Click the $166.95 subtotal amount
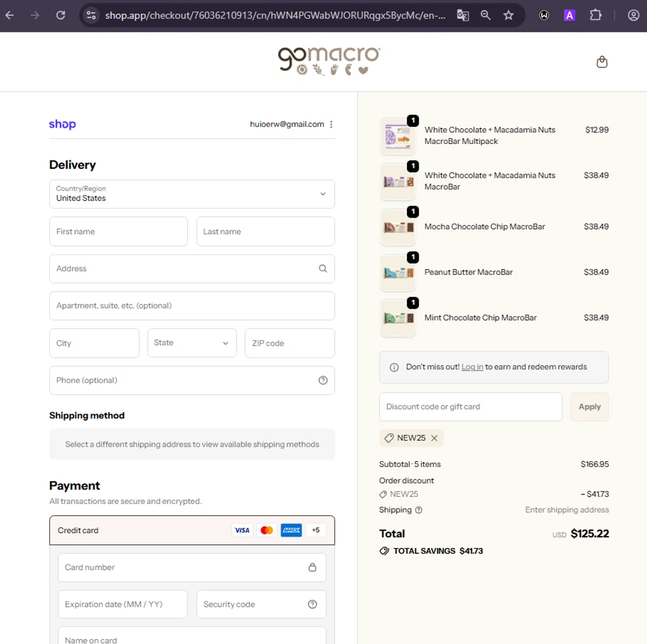 (x=595, y=464)
